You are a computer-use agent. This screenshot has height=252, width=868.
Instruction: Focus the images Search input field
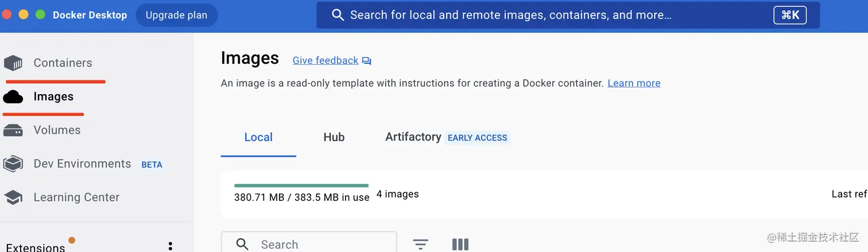click(x=309, y=244)
